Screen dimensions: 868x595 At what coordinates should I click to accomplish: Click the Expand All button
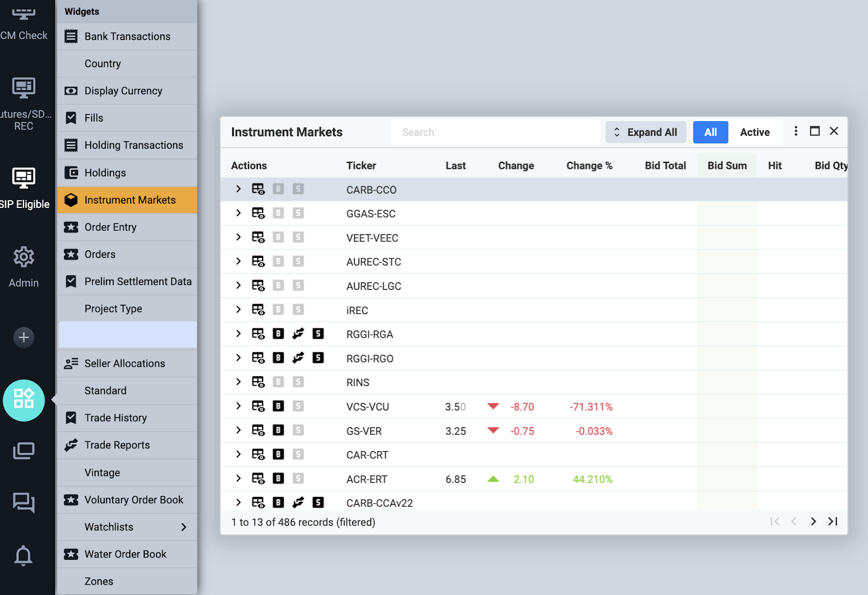(646, 132)
